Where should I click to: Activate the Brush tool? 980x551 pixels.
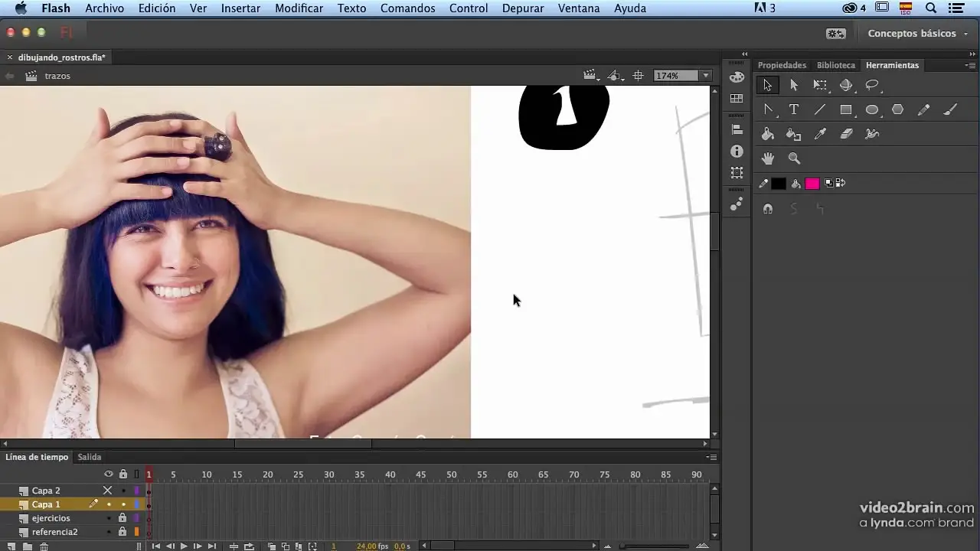[x=950, y=109]
